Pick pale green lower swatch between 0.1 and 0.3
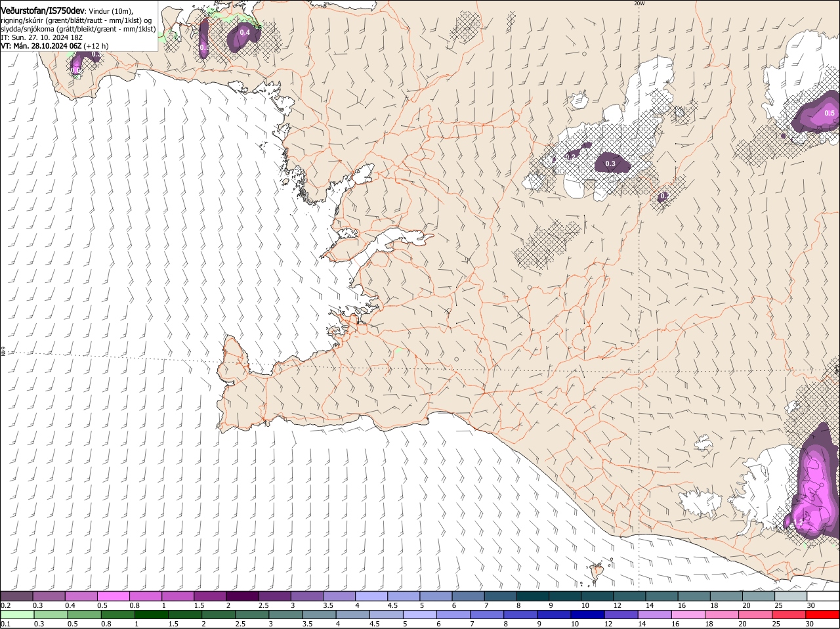This screenshot has width=840, height=629. [x=17, y=615]
